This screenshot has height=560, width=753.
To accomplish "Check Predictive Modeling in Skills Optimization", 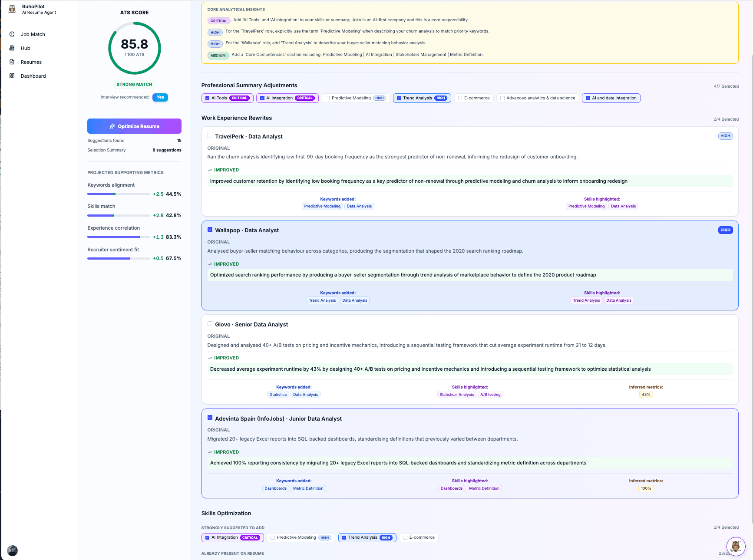I will pos(273,537).
